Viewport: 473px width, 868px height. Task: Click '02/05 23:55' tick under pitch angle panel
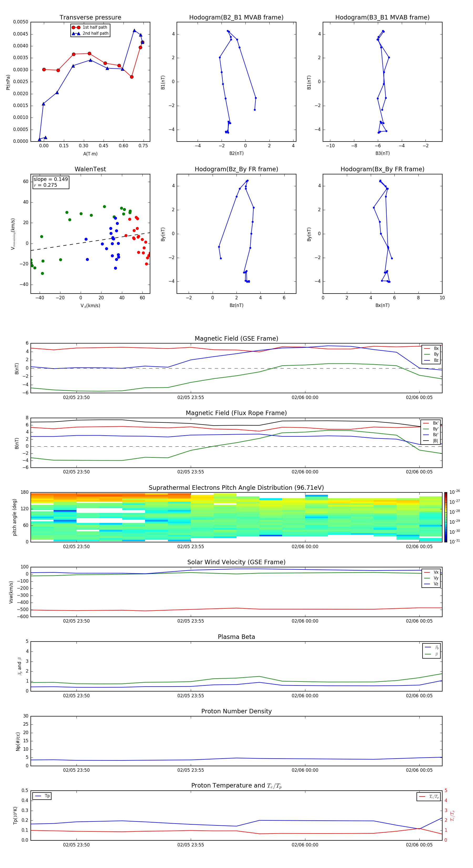click(x=191, y=547)
